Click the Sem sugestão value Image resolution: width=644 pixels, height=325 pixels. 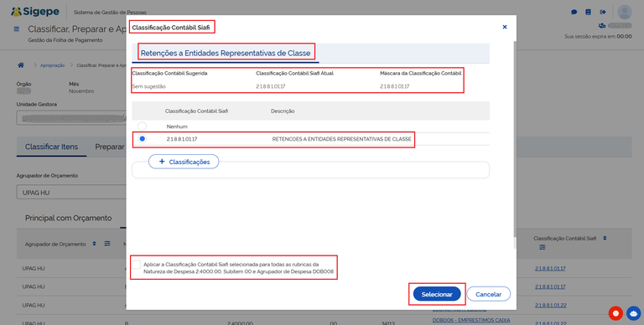148,86
